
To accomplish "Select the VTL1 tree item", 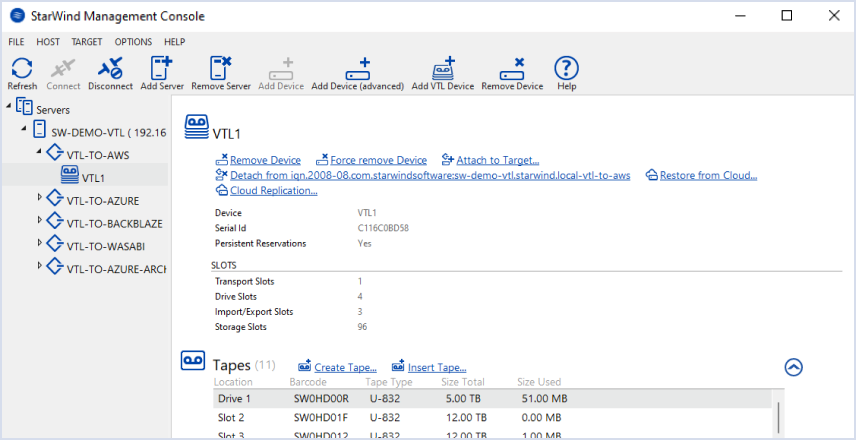I will tap(92, 178).
